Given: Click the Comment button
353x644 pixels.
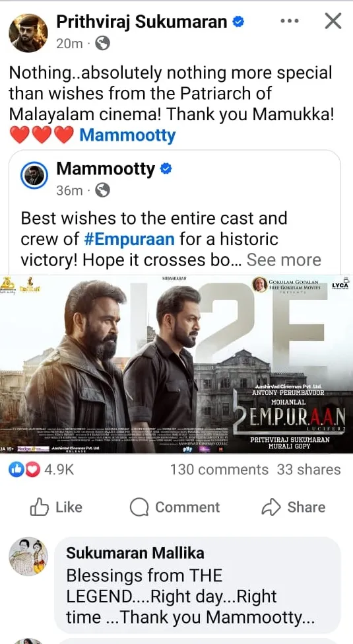Looking at the screenshot, I should (175, 507).
